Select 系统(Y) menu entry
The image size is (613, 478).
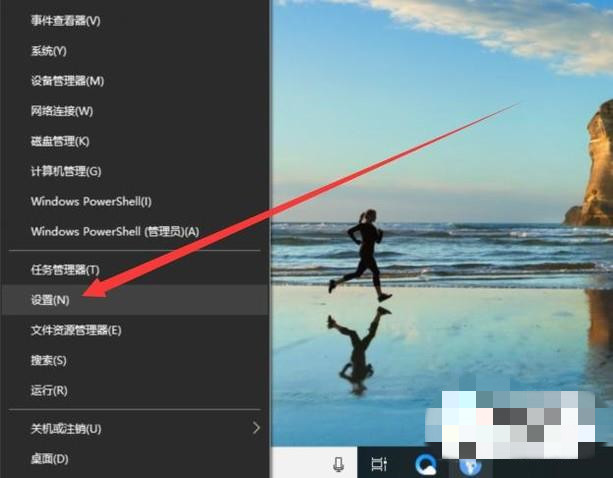135,50
